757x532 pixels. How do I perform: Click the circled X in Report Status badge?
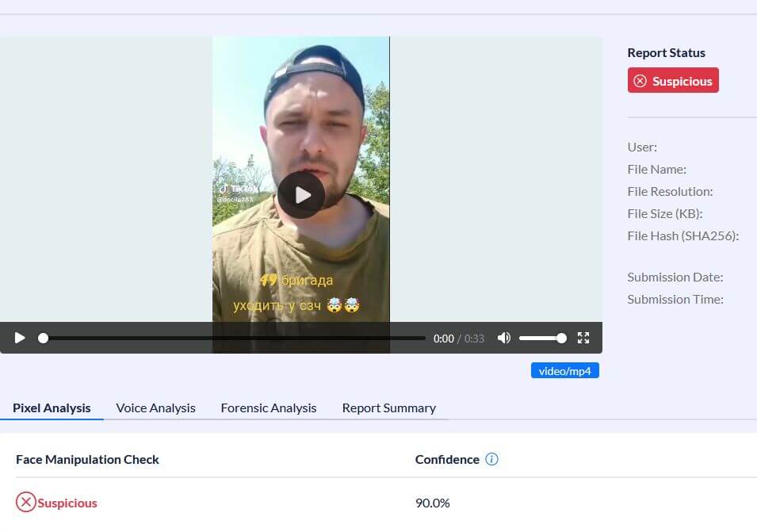[x=640, y=81]
